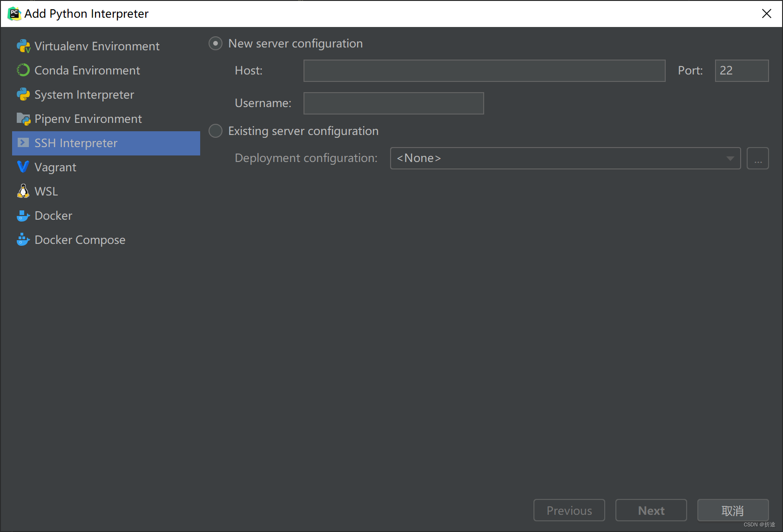The width and height of the screenshot is (783, 532).
Task: Click the Docker Compose whale icon
Action: click(23, 240)
